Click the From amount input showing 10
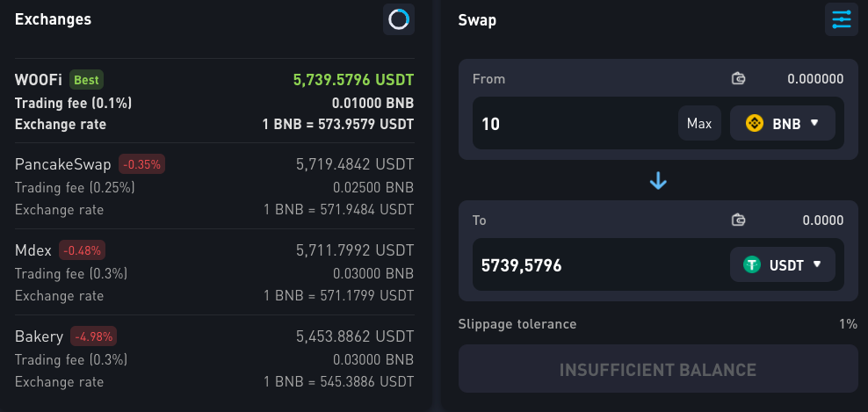This screenshot has width=868, height=412. coord(575,123)
